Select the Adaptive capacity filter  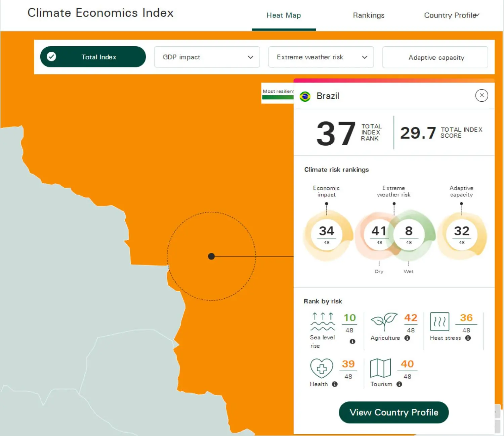tap(435, 57)
